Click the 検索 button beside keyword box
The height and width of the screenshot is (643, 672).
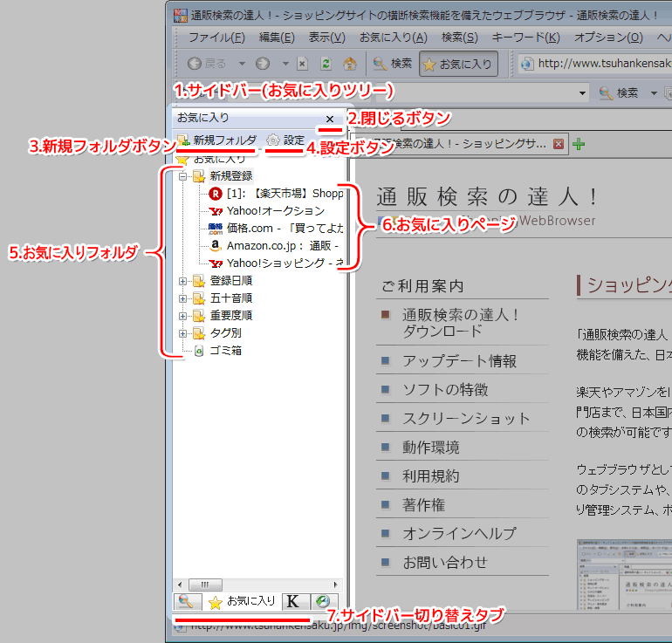(x=619, y=93)
